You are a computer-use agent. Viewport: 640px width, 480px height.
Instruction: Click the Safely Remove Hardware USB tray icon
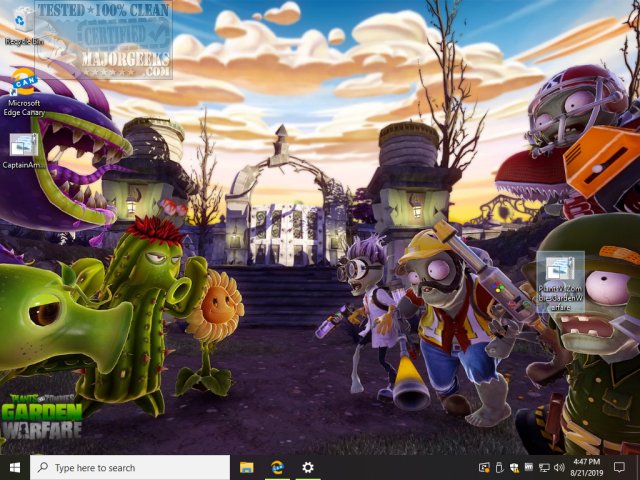(x=499, y=467)
